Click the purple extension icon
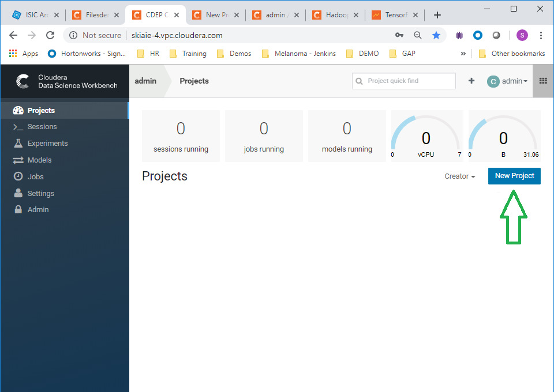Image resolution: width=554 pixels, height=392 pixels. (459, 35)
